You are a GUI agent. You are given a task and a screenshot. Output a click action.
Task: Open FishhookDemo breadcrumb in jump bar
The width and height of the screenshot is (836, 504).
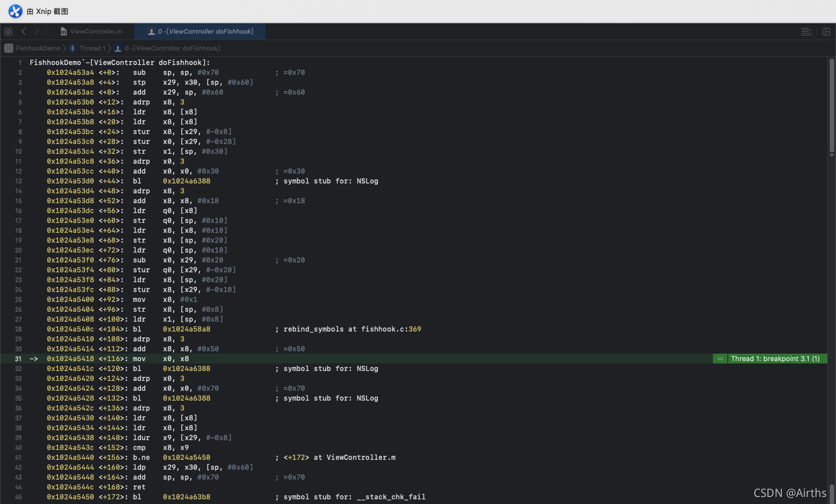coord(33,48)
